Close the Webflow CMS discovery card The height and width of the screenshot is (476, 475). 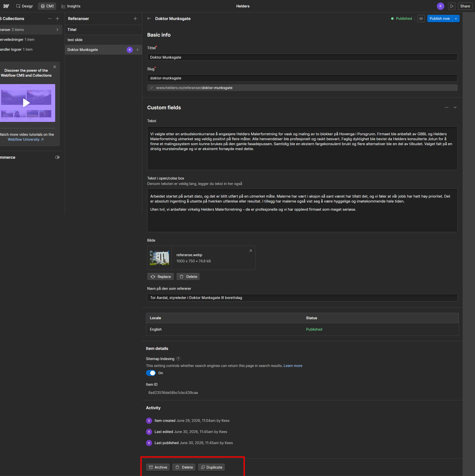click(55, 67)
